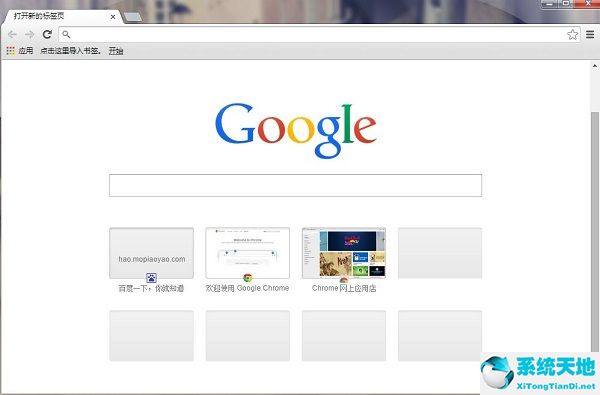
Task: Open the Chrome 网上应用店 thumbnail
Action: [344, 253]
